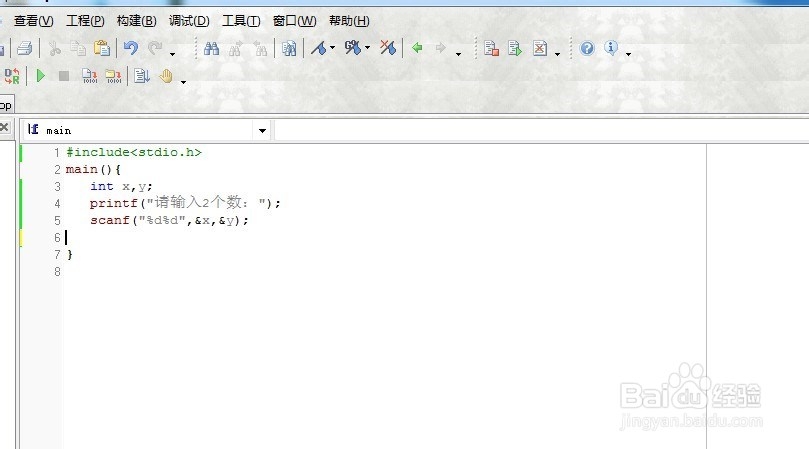Viewport: 809px width, 449px height.
Task: Open the 工具(T) menu
Action: (x=241, y=21)
